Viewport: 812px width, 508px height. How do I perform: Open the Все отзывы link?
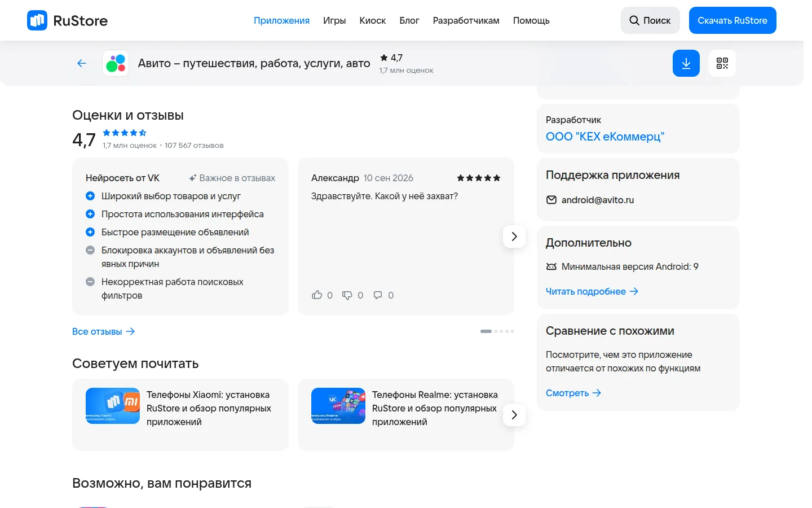[103, 331]
